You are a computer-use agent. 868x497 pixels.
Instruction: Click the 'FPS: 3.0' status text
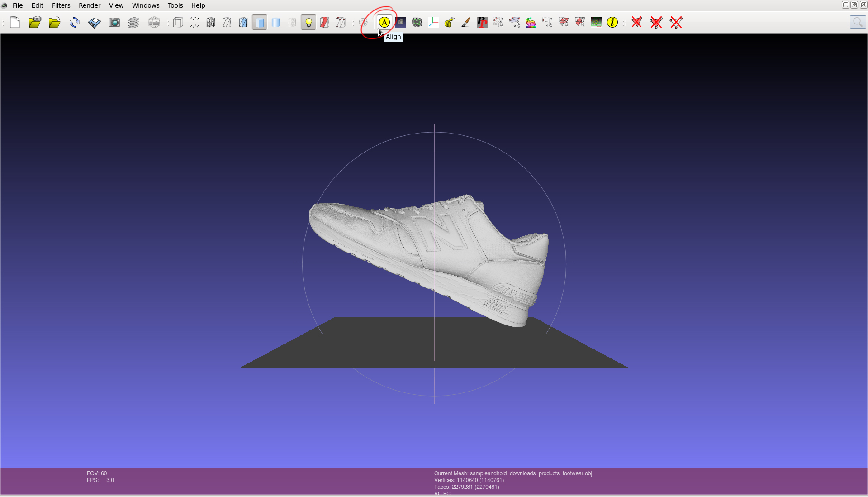100,480
